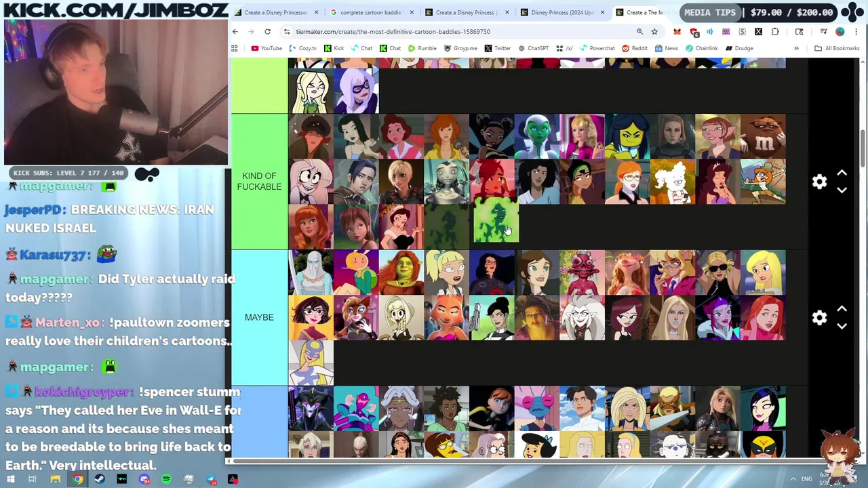Open the Cozy.tv bookmark
Viewport: 868px width, 488px height.
(x=302, y=48)
